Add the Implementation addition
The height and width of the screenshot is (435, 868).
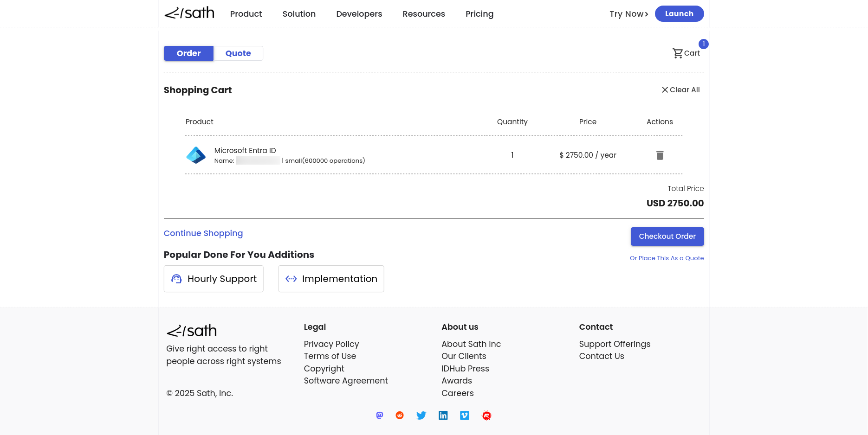331,279
